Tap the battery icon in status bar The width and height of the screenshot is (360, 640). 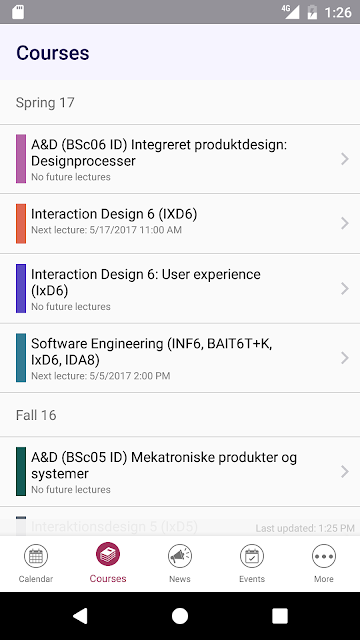coord(312,12)
